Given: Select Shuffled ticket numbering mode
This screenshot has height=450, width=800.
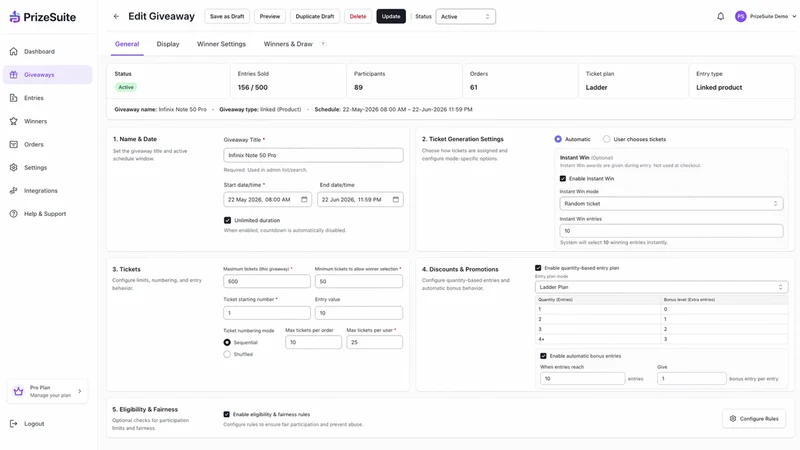Looking at the screenshot, I should pos(227,354).
